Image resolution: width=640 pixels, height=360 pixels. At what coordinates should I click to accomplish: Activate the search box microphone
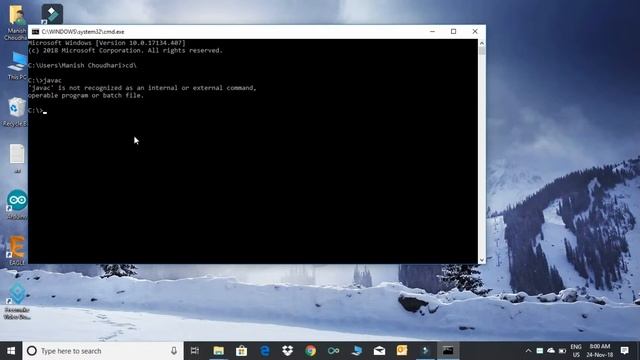pyautogui.click(x=174, y=351)
